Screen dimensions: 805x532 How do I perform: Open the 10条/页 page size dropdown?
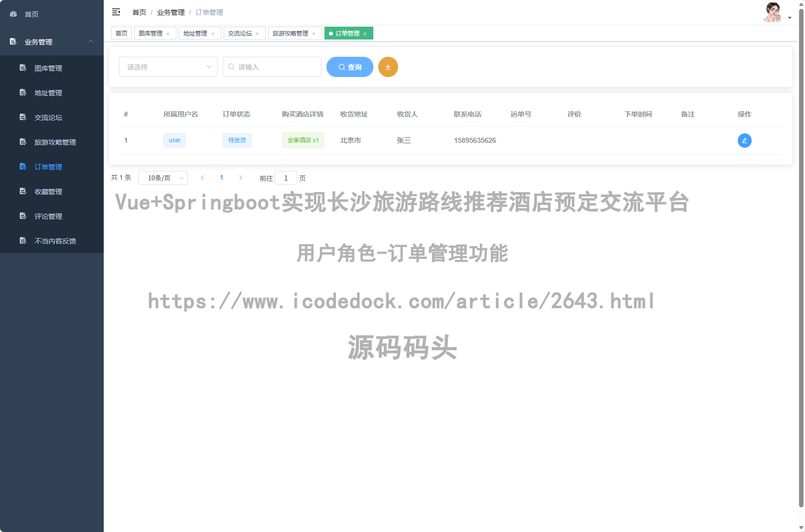(163, 177)
